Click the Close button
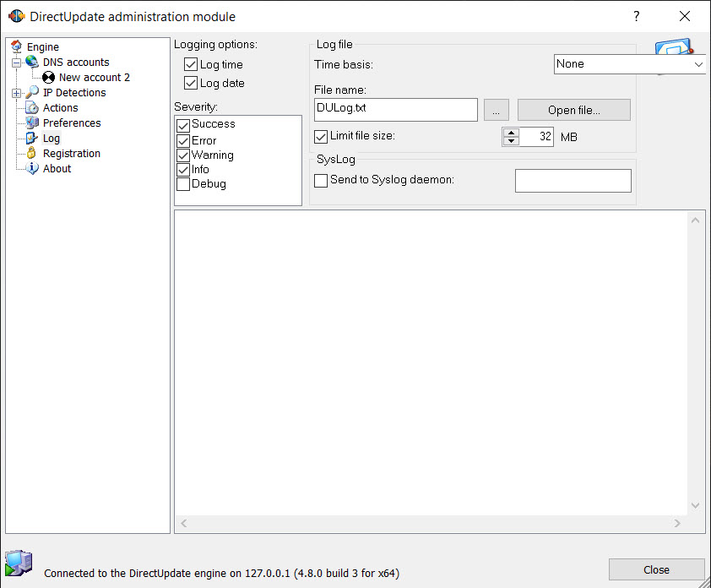The width and height of the screenshot is (711, 588). click(x=656, y=569)
